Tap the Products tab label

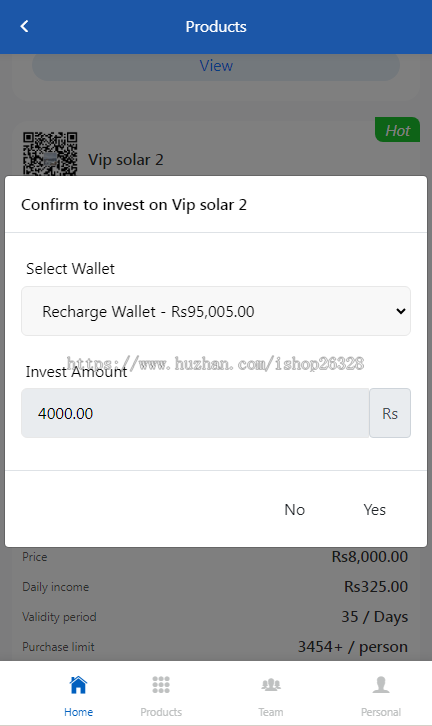point(161,712)
